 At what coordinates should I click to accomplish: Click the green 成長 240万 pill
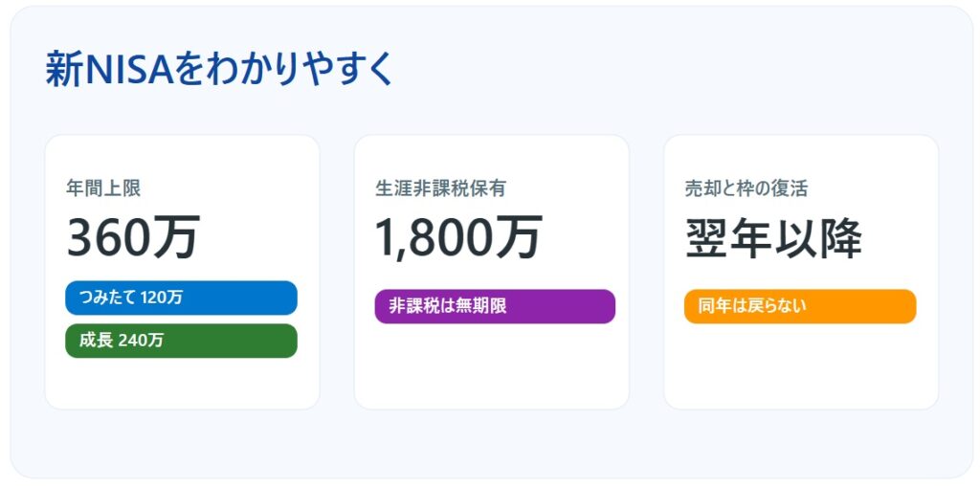click(181, 341)
